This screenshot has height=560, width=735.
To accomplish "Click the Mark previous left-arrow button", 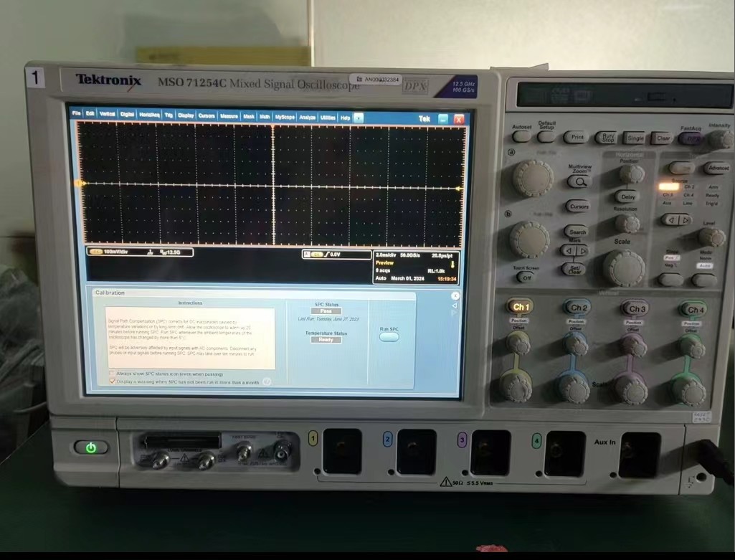I will pos(568,251).
